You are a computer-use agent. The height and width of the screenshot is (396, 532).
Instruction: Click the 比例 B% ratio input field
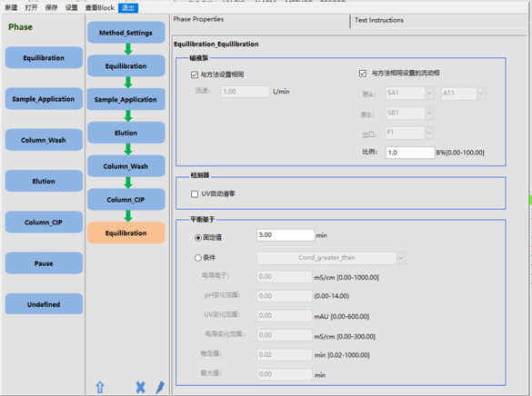[x=410, y=153]
